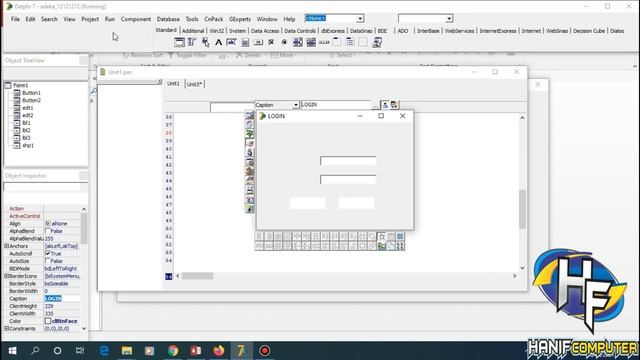Click the lower edit field in LOGIN window

click(x=348, y=180)
